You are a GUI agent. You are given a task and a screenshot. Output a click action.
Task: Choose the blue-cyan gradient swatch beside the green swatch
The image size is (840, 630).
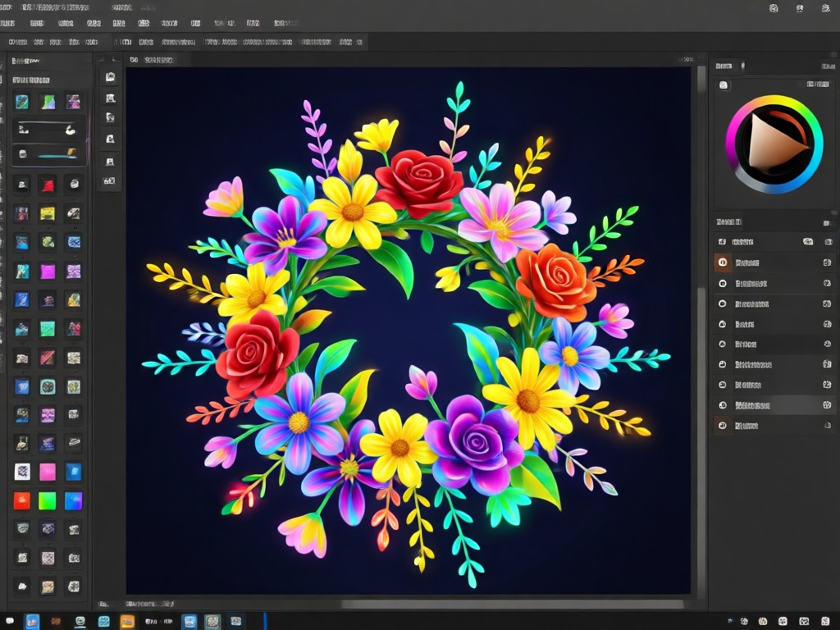(x=73, y=501)
